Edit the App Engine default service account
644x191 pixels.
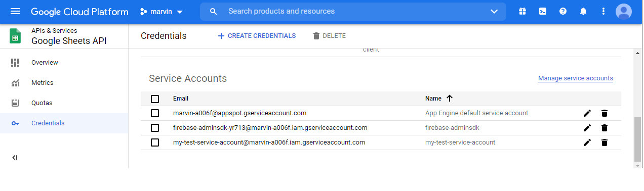tap(587, 113)
